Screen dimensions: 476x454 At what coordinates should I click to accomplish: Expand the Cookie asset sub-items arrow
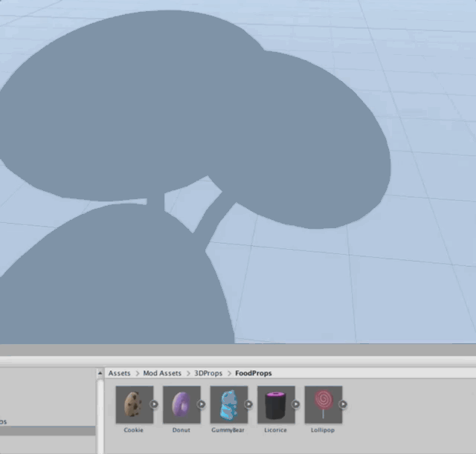pos(155,404)
